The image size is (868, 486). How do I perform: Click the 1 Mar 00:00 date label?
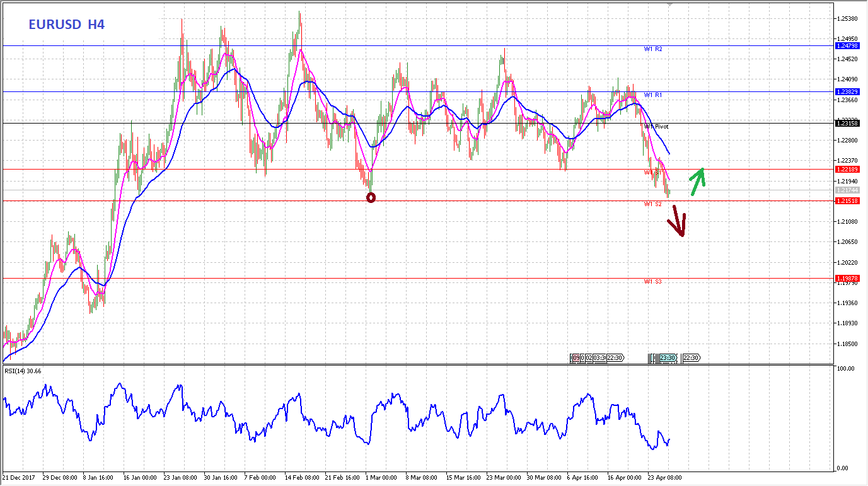(x=382, y=478)
